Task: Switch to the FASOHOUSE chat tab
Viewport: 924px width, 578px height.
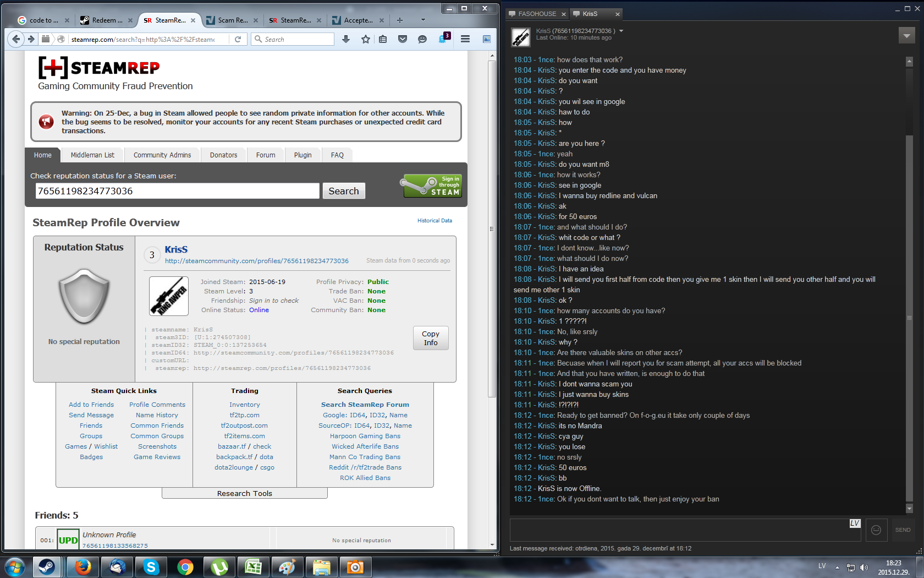Action: [x=537, y=14]
